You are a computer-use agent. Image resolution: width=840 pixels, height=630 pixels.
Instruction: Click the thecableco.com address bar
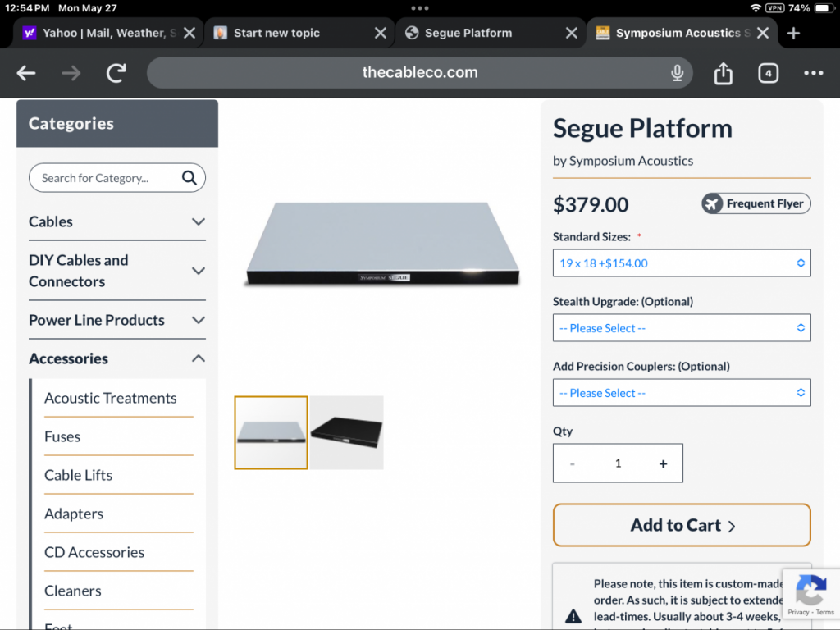coord(419,73)
